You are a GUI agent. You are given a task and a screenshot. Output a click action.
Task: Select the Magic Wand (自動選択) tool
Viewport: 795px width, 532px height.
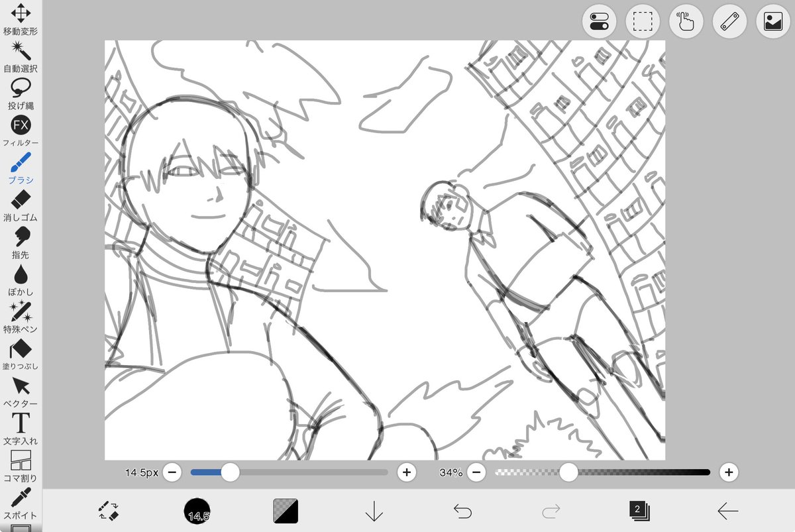point(21,56)
